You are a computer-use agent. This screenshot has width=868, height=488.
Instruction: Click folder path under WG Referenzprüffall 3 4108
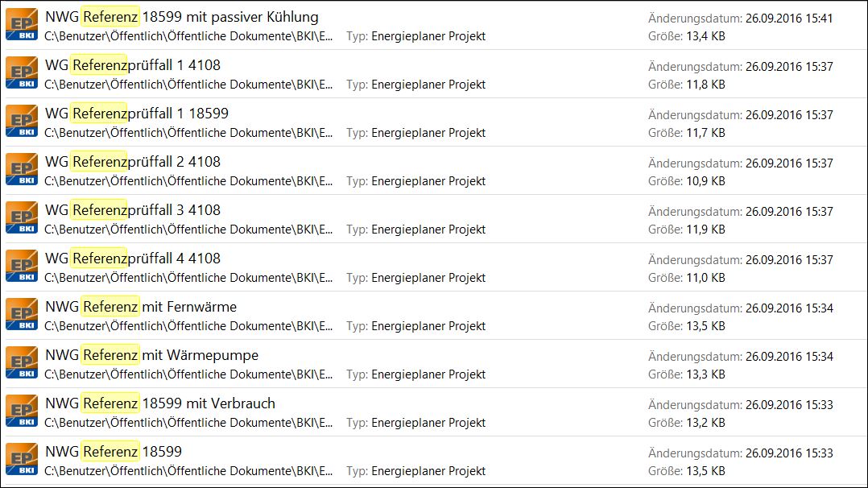(x=188, y=230)
